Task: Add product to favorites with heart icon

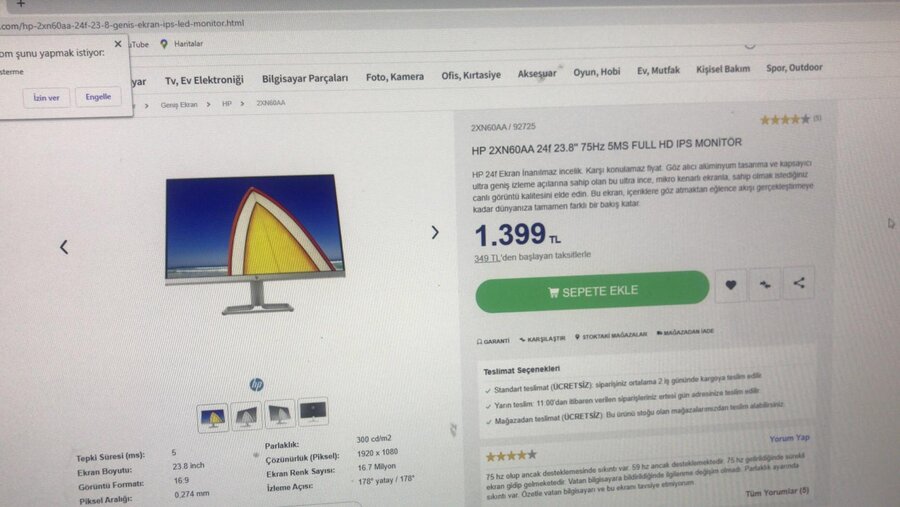Action: (730, 285)
